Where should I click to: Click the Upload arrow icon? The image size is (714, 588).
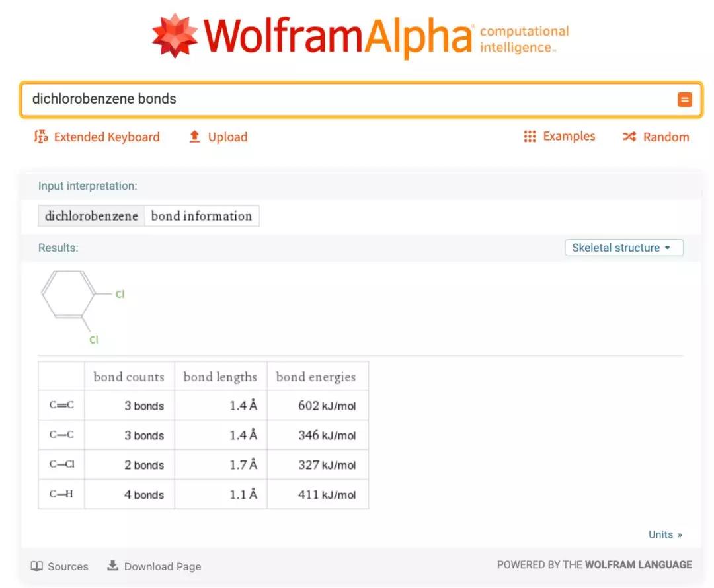click(194, 137)
